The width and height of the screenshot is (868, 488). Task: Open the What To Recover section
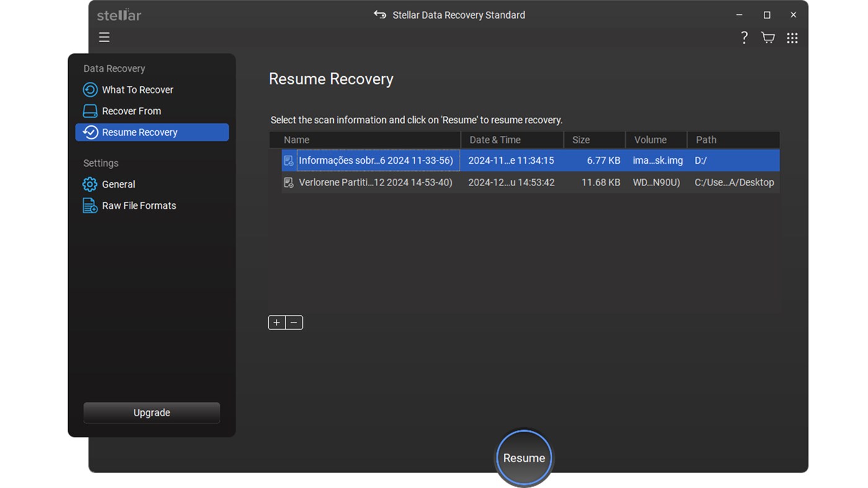click(x=137, y=89)
